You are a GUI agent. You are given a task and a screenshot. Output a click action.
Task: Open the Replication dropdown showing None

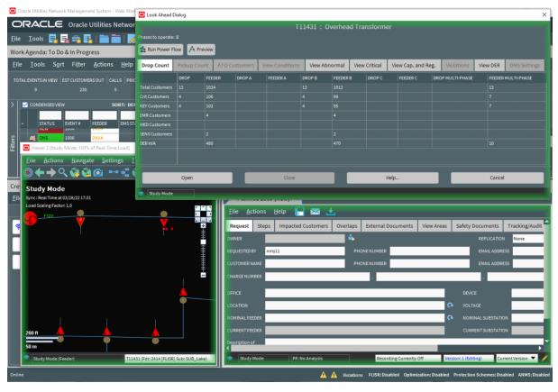[x=527, y=238]
